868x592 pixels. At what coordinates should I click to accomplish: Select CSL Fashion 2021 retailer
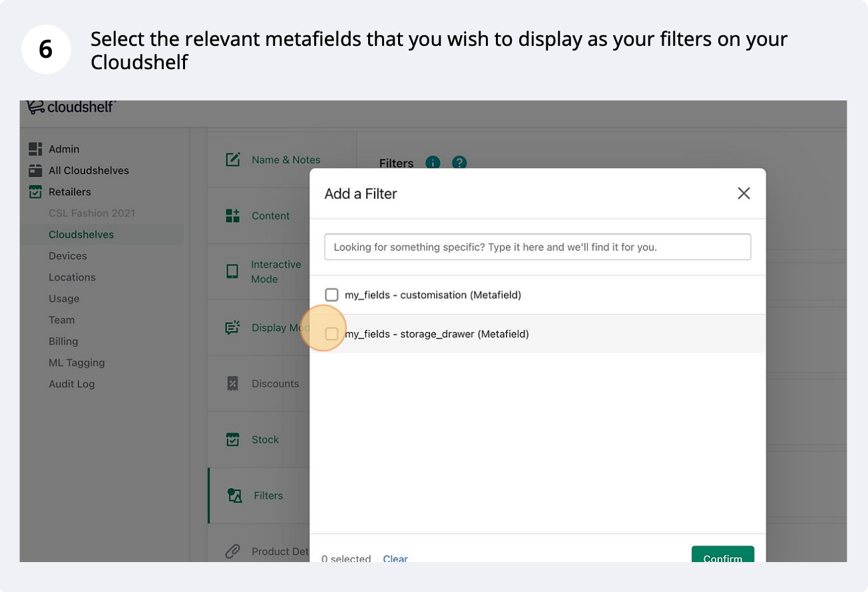coord(92,213)
